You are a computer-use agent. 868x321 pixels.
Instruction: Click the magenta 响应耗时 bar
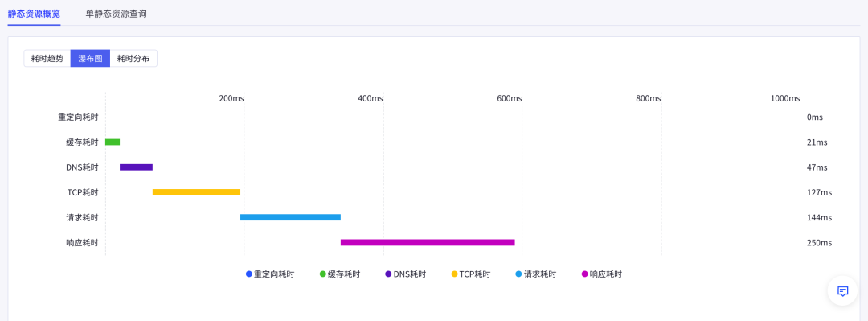coord(428,242)
